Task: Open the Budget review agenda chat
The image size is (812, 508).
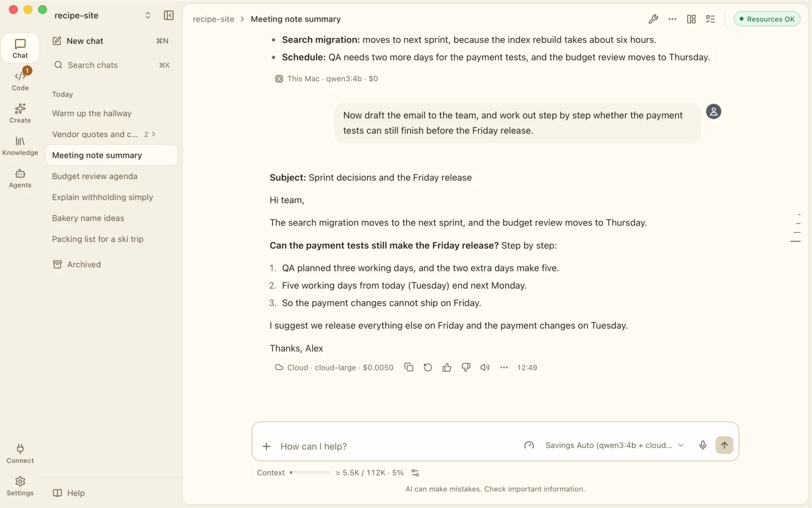Action: pos(112,176)
